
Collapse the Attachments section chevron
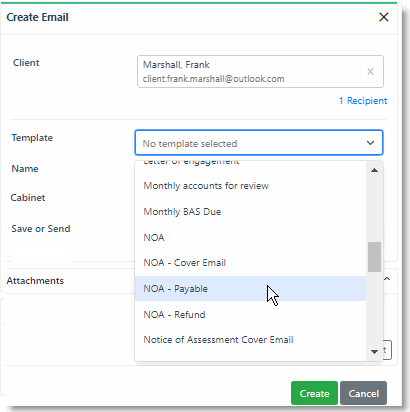(387, 279)
